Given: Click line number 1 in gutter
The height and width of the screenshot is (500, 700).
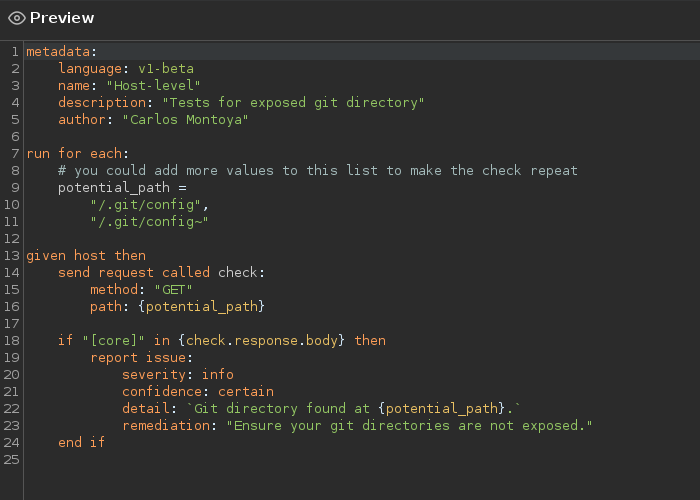Looking at the screenshot, I should click(15, 52).
